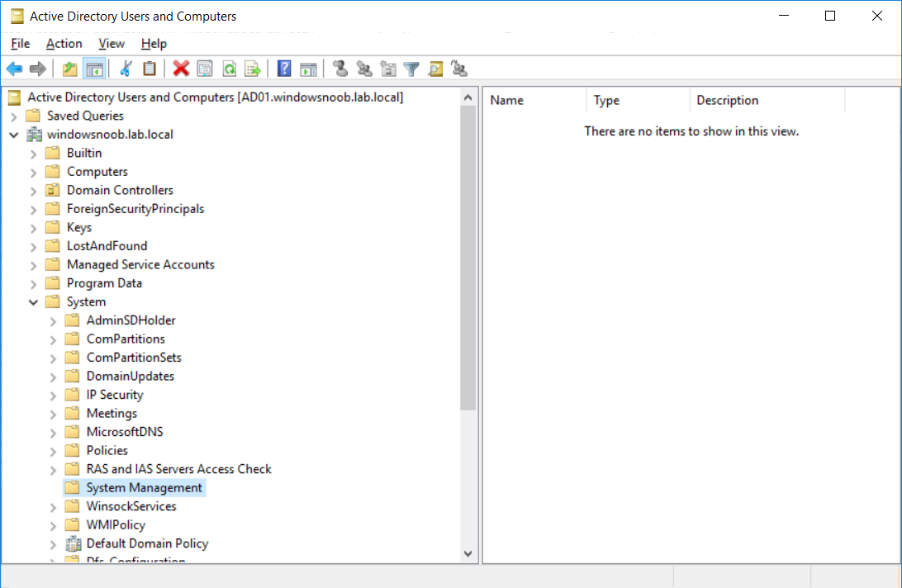
Task: Select the IP Security tree item
Action: [x=115, y=395]
